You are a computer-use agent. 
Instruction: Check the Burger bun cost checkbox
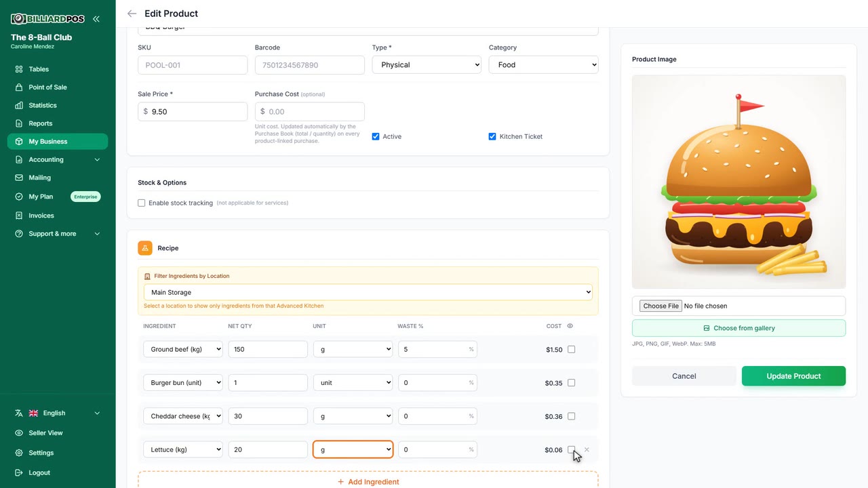coord(571,383)
